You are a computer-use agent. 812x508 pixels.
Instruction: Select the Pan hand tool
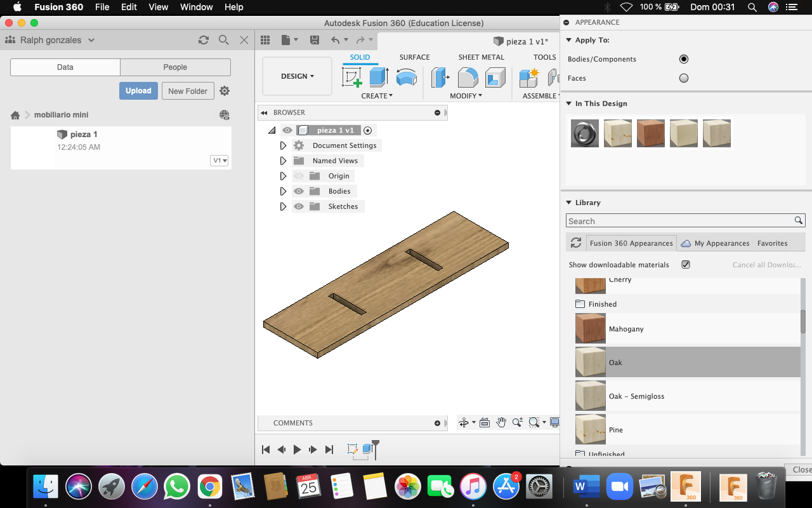[x=501, y=423]
